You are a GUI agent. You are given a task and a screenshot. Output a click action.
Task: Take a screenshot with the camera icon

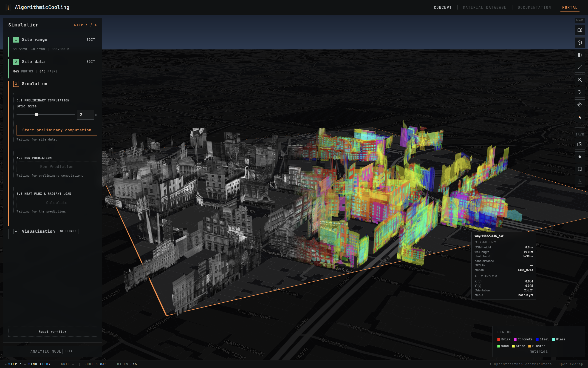click(580, 144)
